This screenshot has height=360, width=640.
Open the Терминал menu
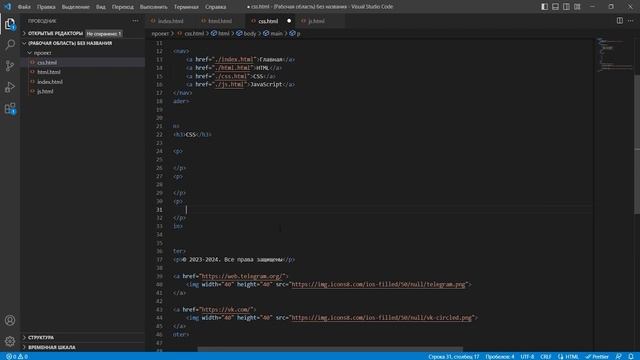tap(186, 7)
